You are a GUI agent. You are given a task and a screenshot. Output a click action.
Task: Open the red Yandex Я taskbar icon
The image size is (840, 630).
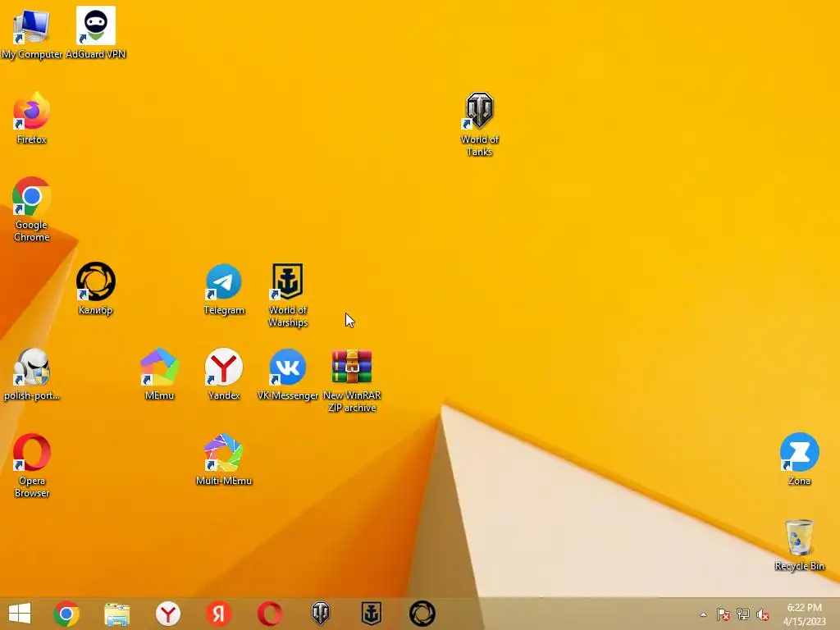point(218,614)
